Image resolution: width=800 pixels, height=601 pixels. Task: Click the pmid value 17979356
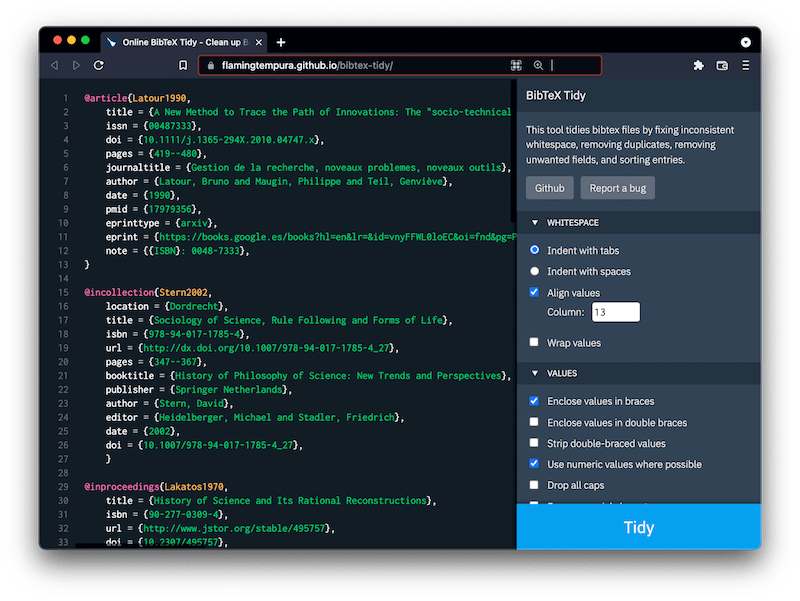point(170,209)
